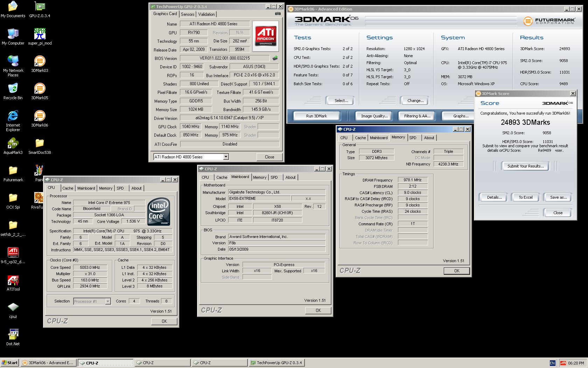This screenshot has height=368, width=588.
Task: Click OK in the CPU-Z mainboard window
Action: pyautogui.click(x=318, y=311)
